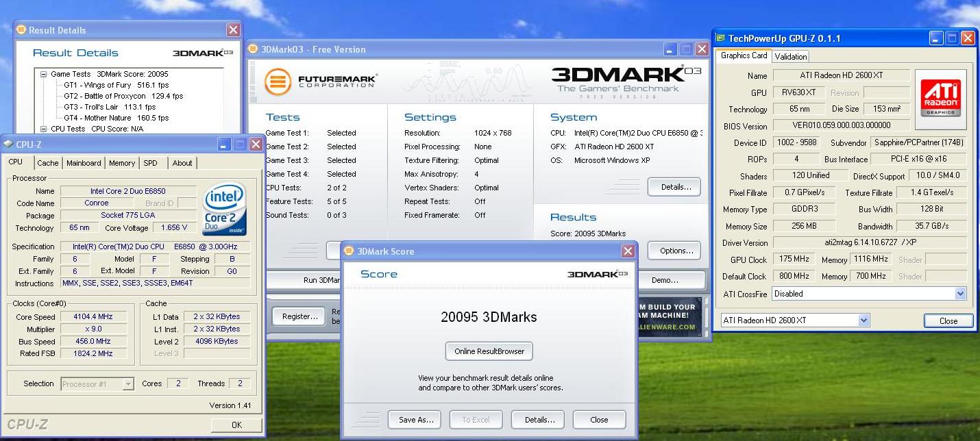Select GT4 - Mother Nature result row
Image resolution: width=980 pixels, height=441 pixels.
click(x=117, y=118)
